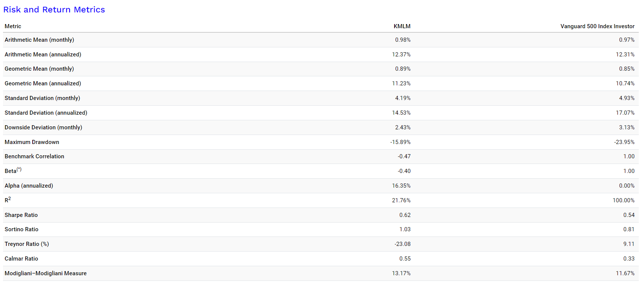Click the Sortino Ratio row label
The width and height of the screenshot is (644, 282).
[21, 229]
